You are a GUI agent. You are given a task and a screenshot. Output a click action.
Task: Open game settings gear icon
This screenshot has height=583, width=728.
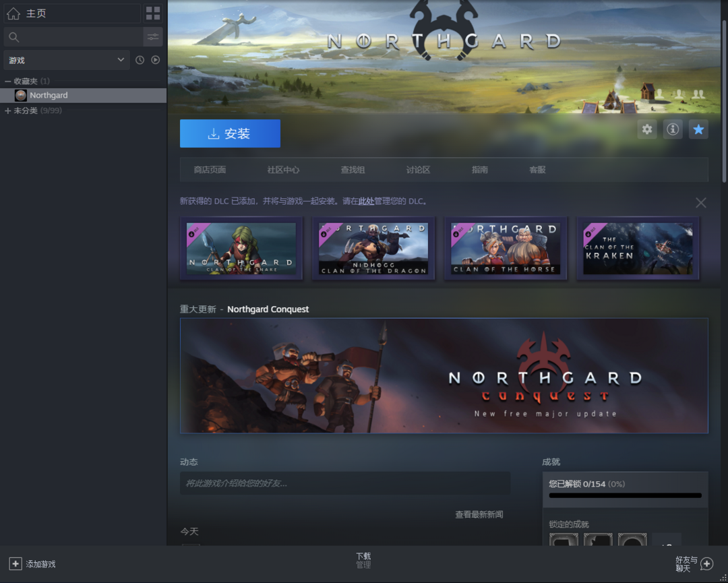coord(647,129)
